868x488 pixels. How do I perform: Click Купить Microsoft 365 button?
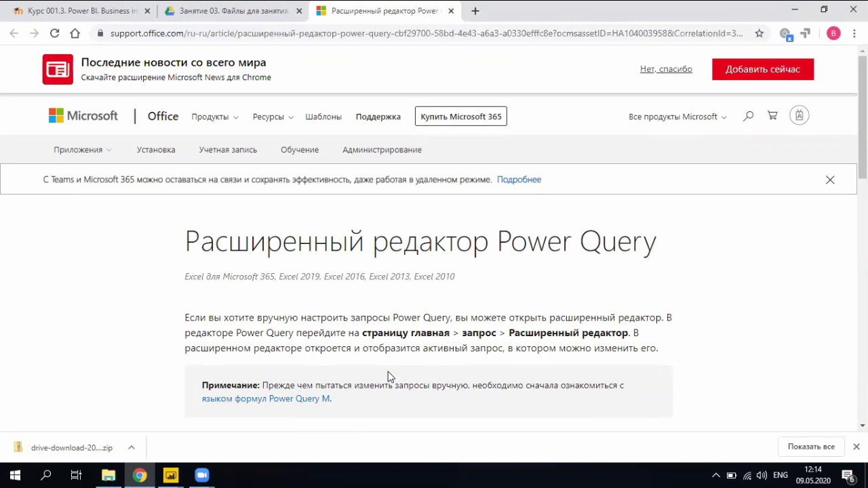(x=461, y=117)
